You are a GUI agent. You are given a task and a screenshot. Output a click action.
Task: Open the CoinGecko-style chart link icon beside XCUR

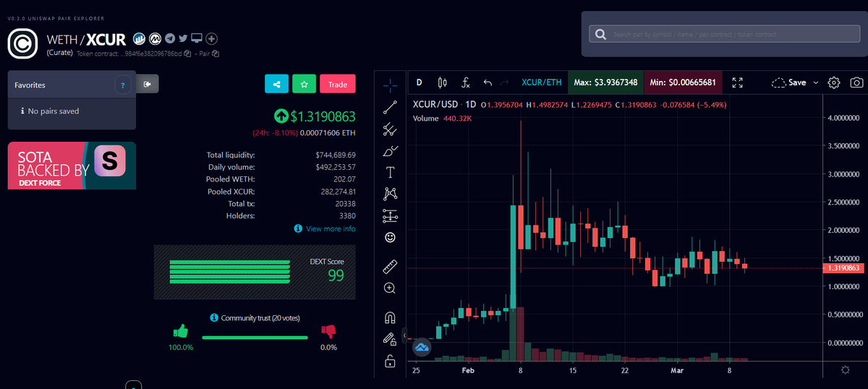(x=139, y=38)
